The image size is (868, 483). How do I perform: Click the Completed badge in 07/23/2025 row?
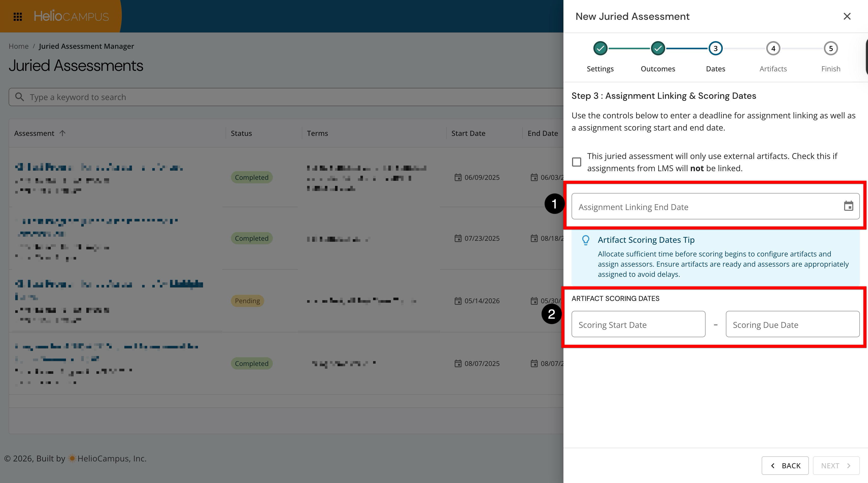252,238
